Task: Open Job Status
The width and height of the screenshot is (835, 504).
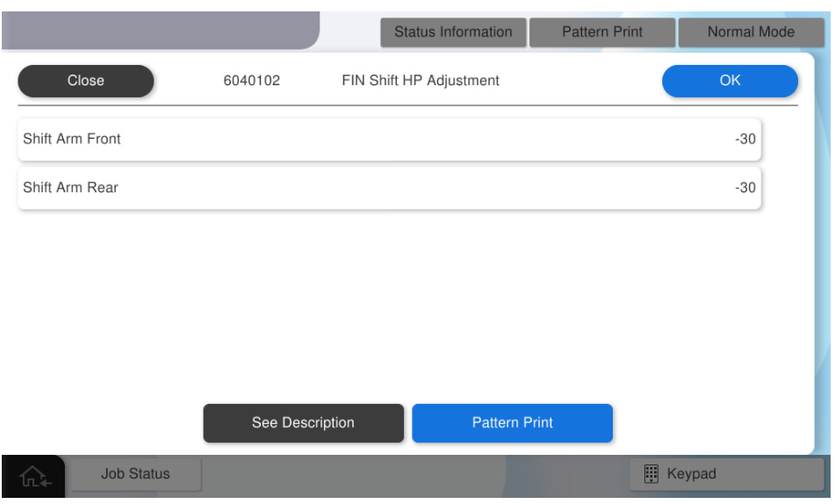Action: click(x=135, y=474)
